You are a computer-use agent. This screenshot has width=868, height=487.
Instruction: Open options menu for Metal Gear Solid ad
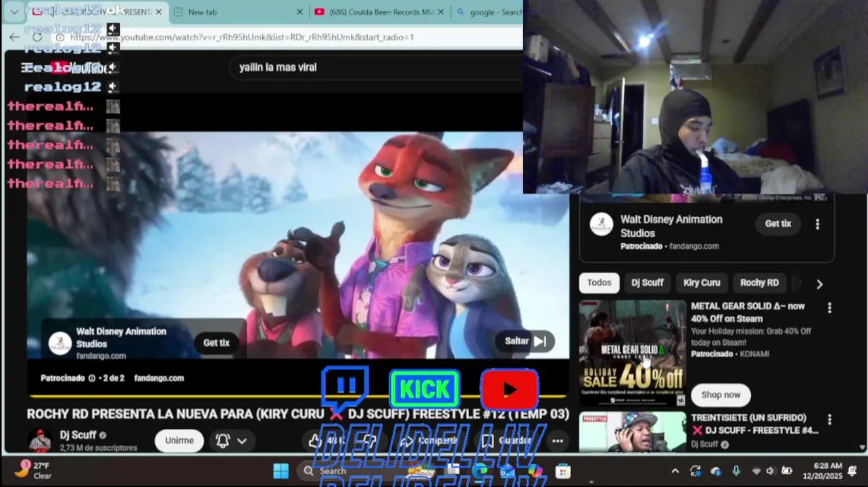[829, 308]
